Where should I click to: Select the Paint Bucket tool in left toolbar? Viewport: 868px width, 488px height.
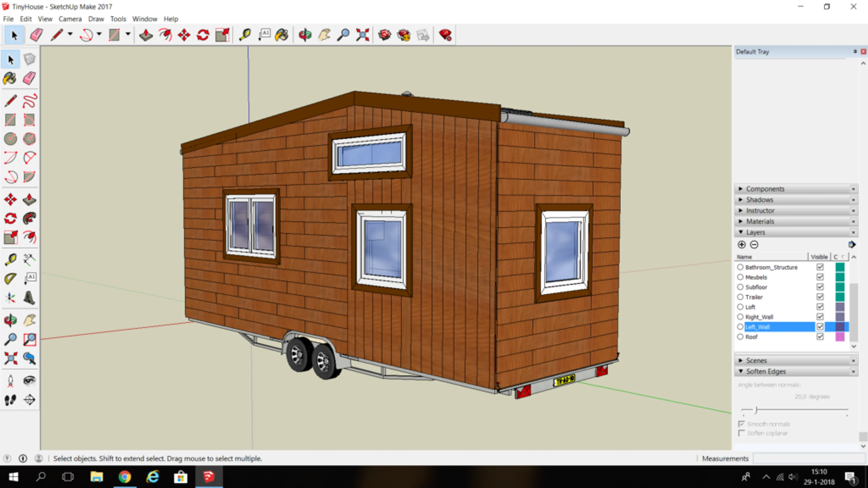coord(10,78)
